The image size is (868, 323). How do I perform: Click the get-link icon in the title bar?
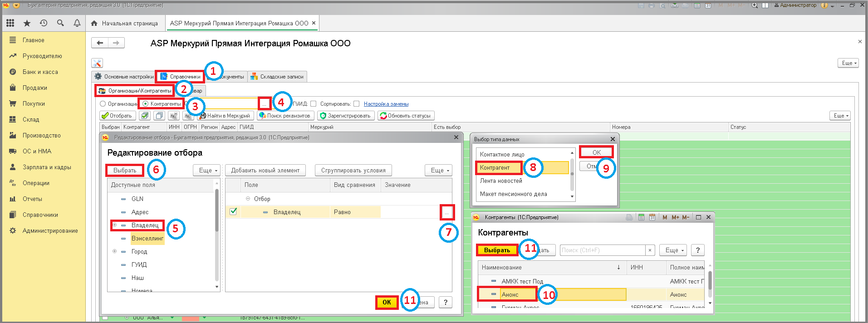(x=675, y=5)
